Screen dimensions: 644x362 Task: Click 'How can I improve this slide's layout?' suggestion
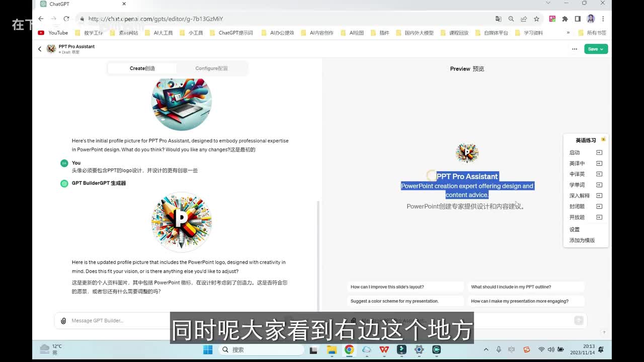coord(387,287)
